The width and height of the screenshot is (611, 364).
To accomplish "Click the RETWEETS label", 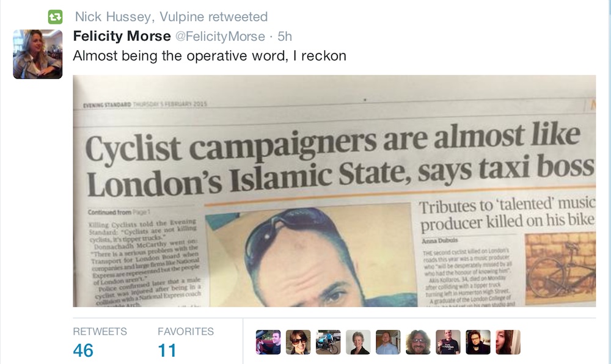I will (x=100, y=331).
